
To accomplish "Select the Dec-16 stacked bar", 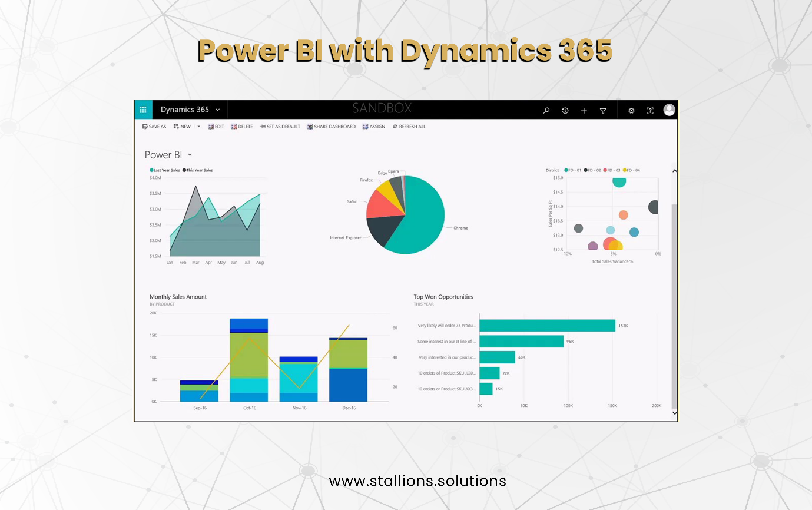I will pyautogui.click(x=348, y=370).
